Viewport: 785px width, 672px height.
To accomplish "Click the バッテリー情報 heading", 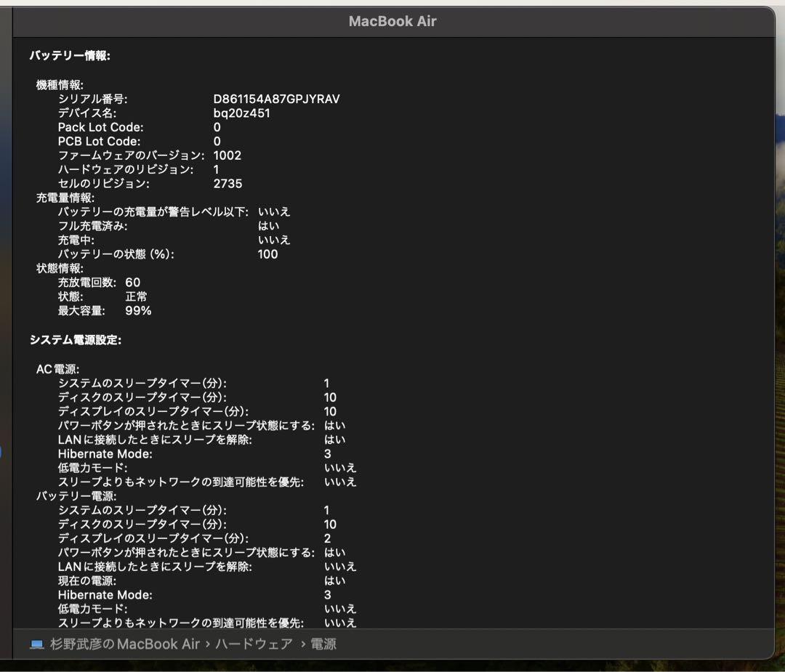I will point(70,55).
